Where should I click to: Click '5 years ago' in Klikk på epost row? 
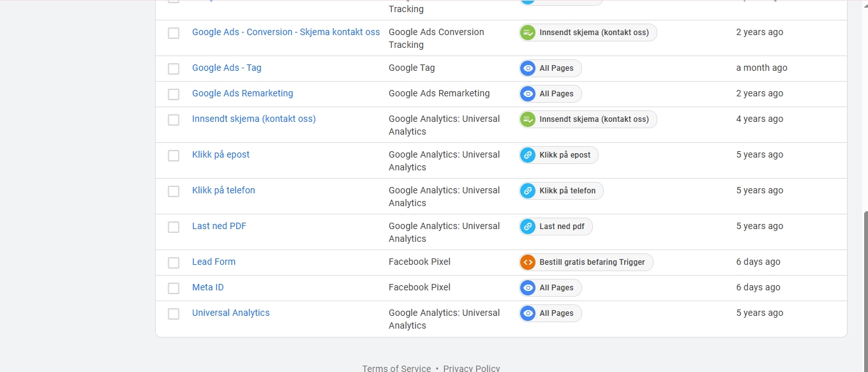pos(759,154)
